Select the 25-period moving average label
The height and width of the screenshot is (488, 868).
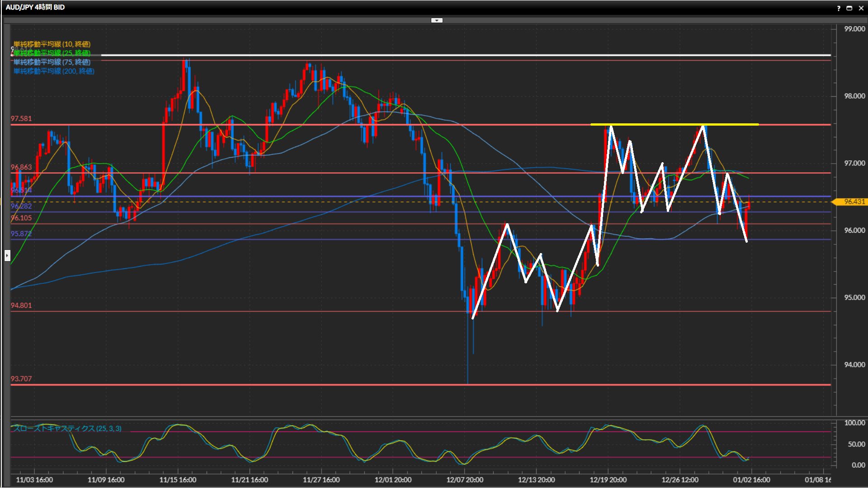click(x=52, y=53)
